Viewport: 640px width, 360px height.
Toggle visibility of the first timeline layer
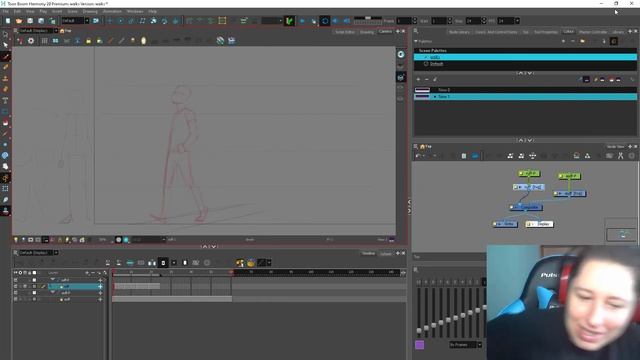pyautogui.click(x=16, y=280)
